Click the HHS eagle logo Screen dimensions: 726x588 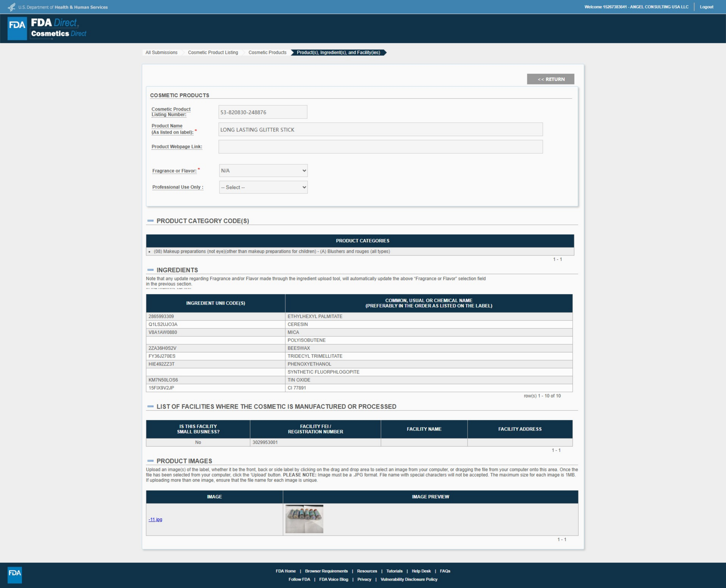click(12, 7)
